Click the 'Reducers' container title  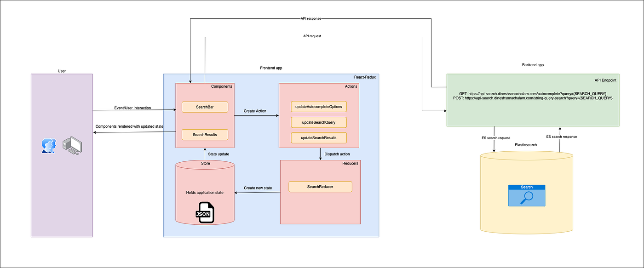[x=350, y=163]
